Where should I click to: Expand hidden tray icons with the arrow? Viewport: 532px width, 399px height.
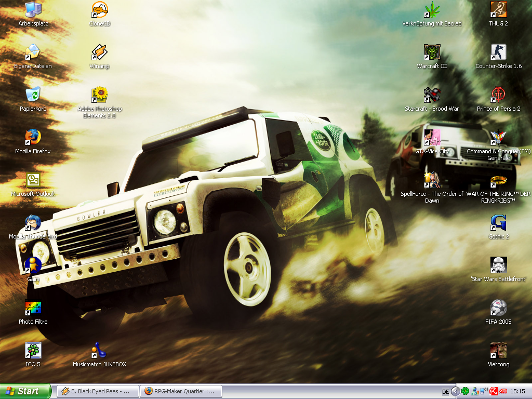[455, 391]
